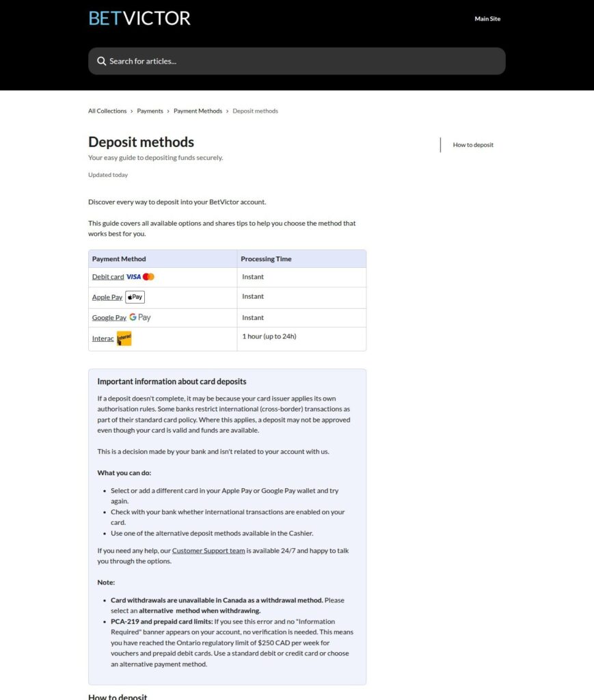Open the Customer Support team link

click(208, 550)
